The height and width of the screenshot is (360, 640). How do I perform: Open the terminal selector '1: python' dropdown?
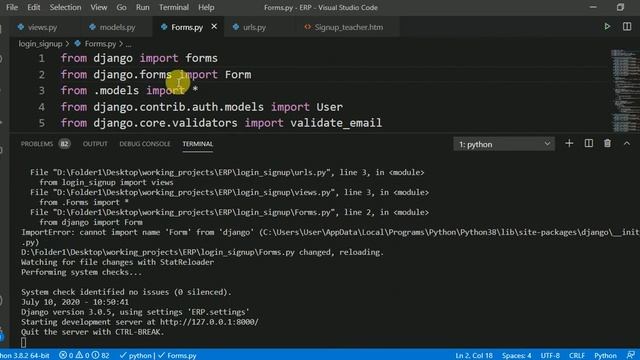tap(504, 144)
